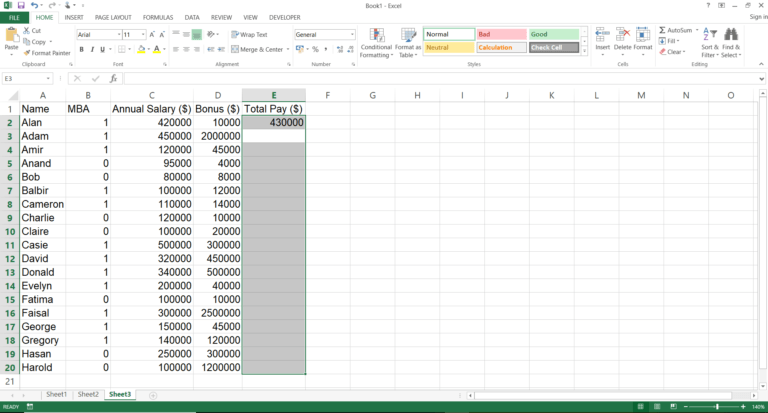This screenshot has width=768, height=413.
Task: Apply the Good cell style
Action: [x=554, y=34]
